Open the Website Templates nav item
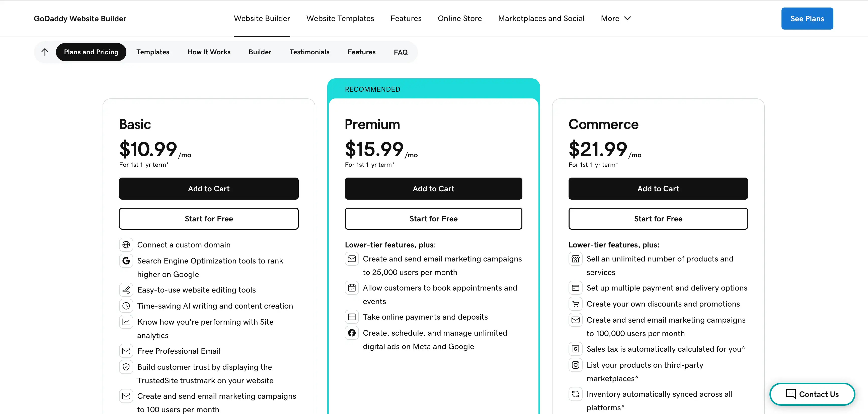Viewport: 868px width, 414px height. [340, 19]
